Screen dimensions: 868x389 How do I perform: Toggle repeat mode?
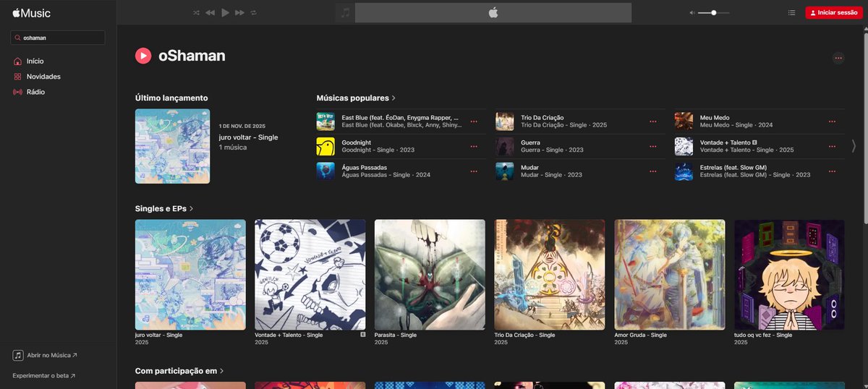pyautogui.click(x=254, y=12)
